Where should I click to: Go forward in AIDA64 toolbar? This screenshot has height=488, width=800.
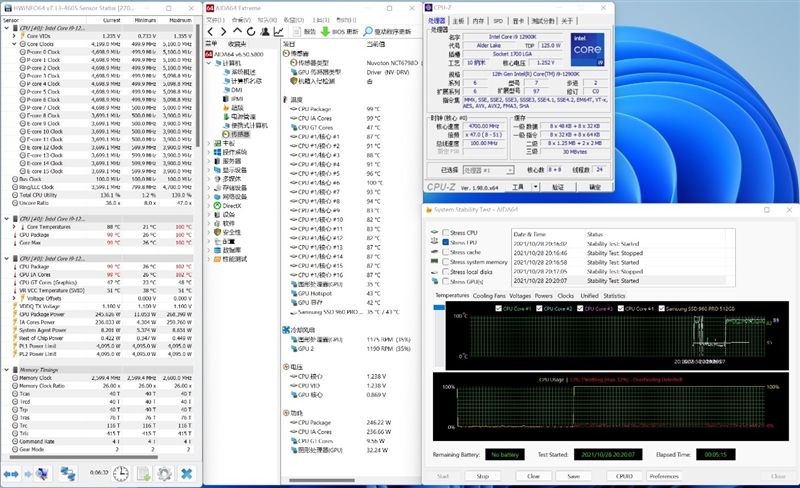pyautogui.click(x=223, y=32)
